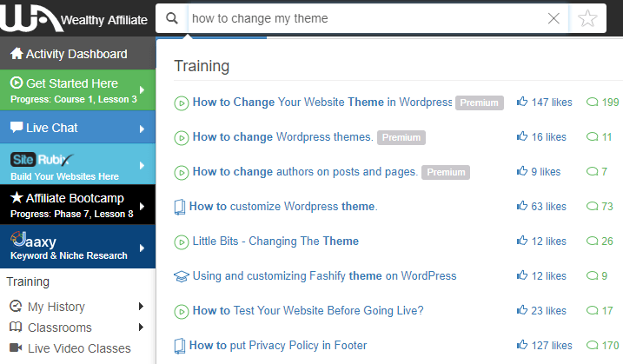Expand the My History arrow

pyautogui.click(x=141, y=306)
